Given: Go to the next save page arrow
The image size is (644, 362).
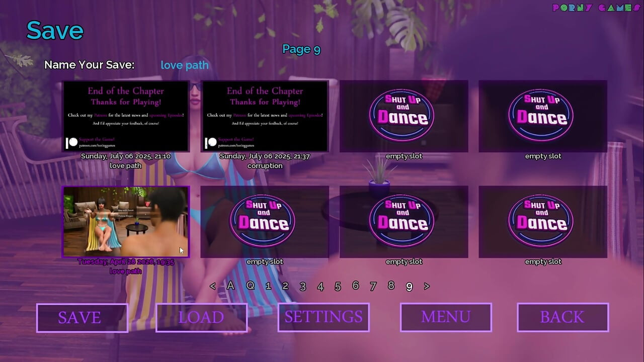Looking at the screenshot, I should pos(427,286).
